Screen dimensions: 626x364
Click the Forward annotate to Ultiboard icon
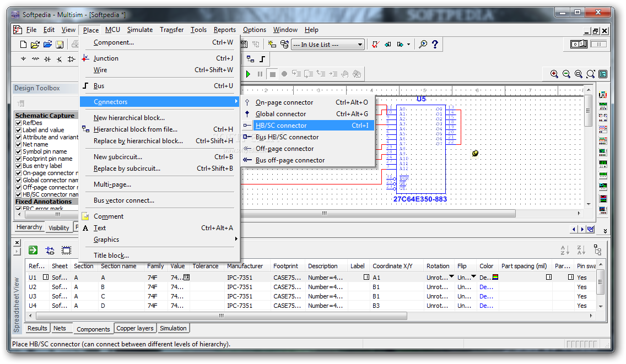pos(400,44)
